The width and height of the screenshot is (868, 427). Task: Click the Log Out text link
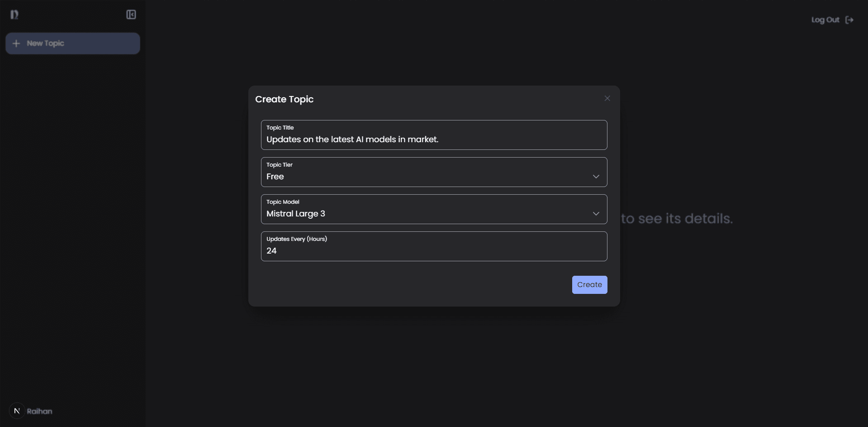[x=825, y=20]
